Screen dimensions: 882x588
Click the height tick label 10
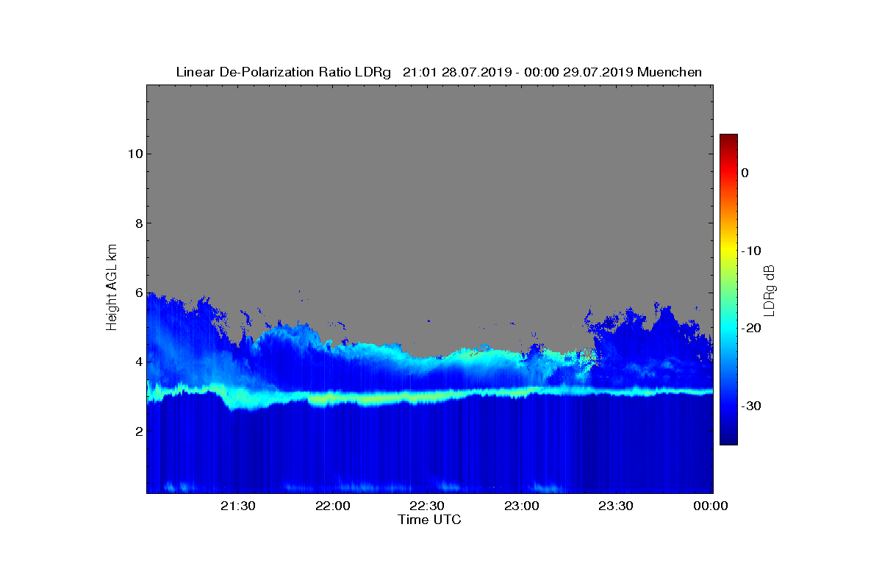coord(134,154)
